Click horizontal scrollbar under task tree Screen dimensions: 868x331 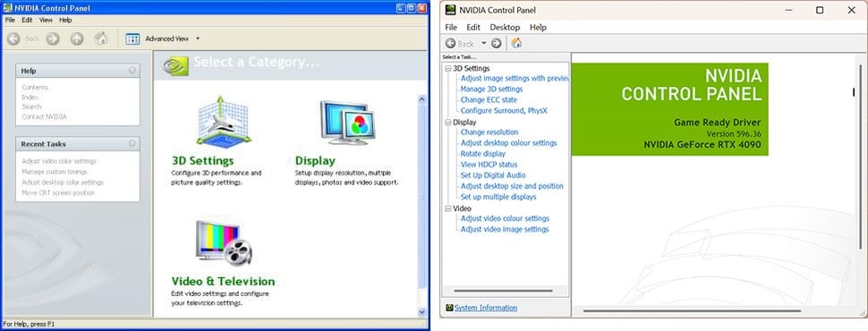coord(503,291)
